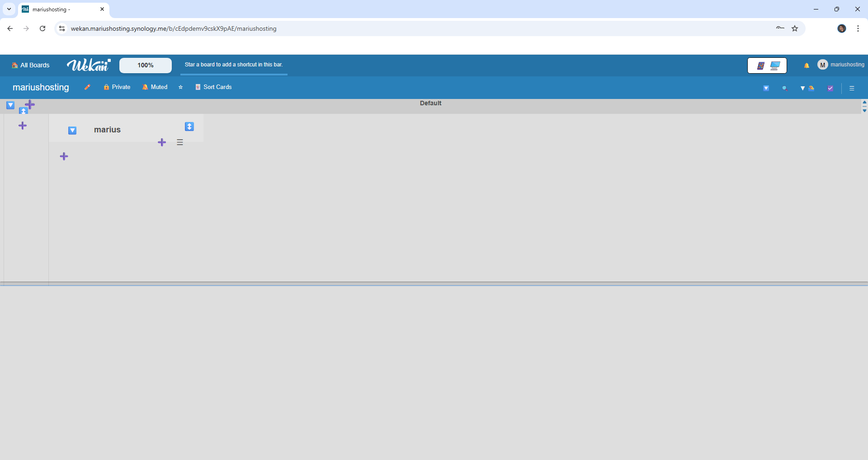Toggle the Muted notification setting
Image resolution: width=868 pixels, height=460 pixels.
click(155, 87)
